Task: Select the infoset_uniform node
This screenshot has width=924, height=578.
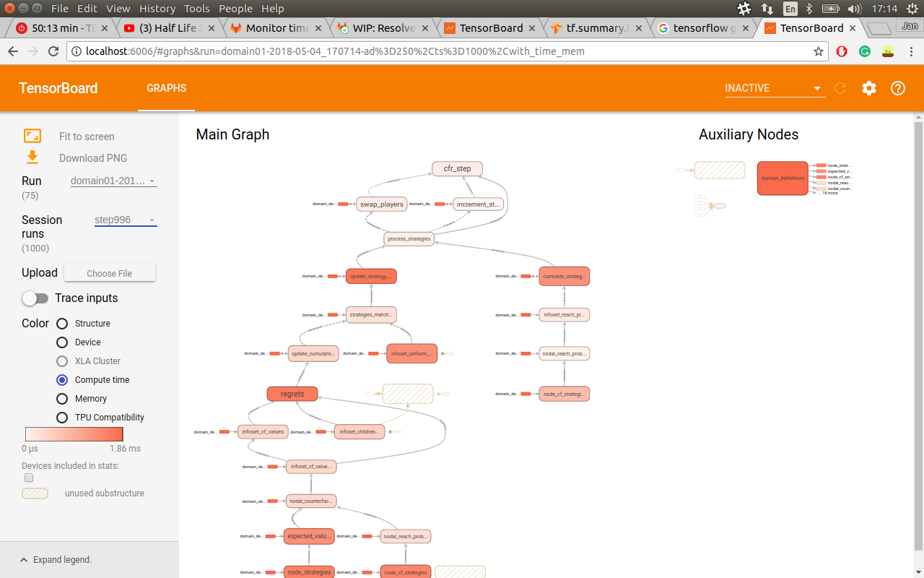Action: (x=412, y=353)
